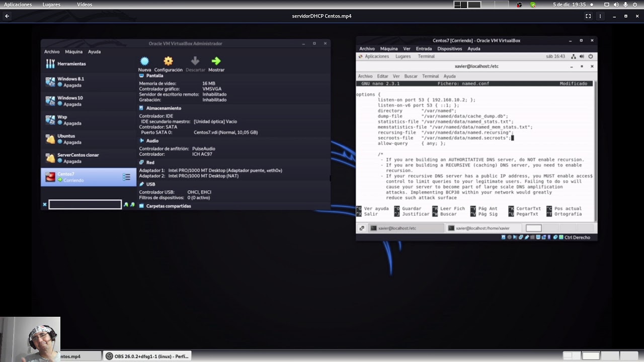Click the Audio section header
Image resolution: width=644 pixels, height=362 pixels.
pyautogui.click(x=149, y=141)
